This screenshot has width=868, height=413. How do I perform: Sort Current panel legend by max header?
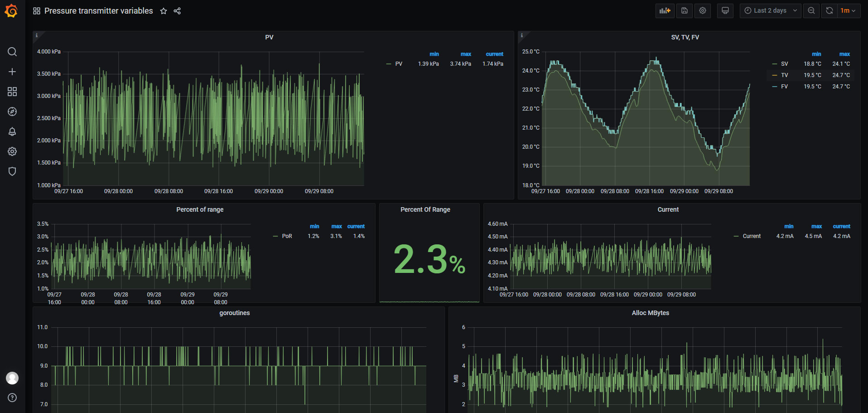click(x=816, y=226)
